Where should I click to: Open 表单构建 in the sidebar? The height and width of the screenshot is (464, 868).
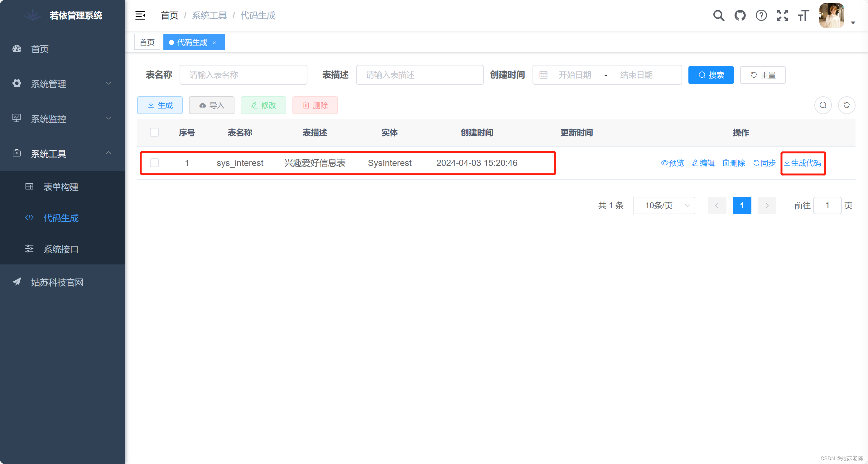point(61,187)
